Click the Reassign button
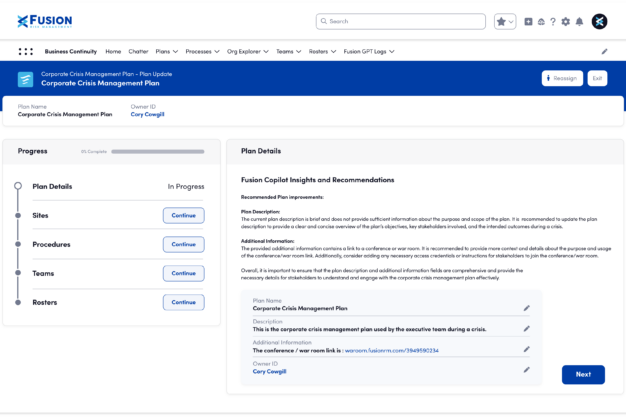This screenshot has width=626, height=417. (562, 78)
